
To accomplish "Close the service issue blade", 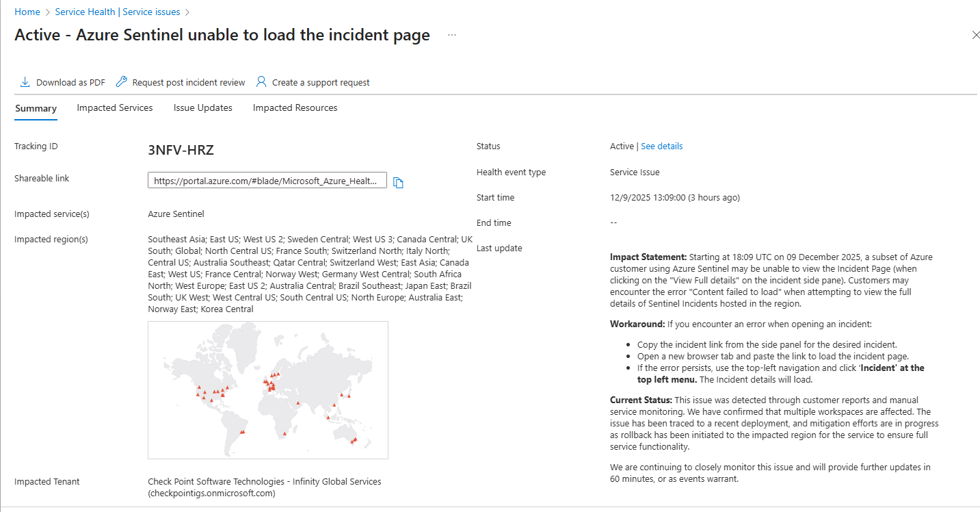I will (x=976, y=35).
